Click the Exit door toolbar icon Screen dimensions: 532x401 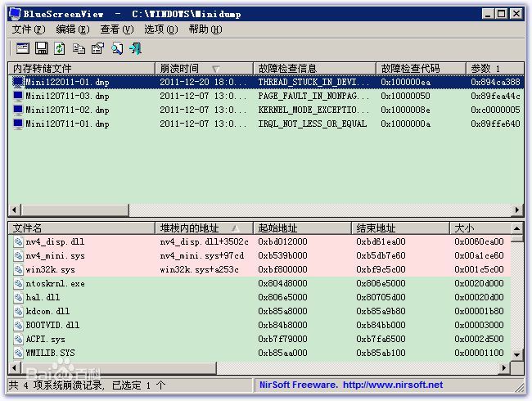click(x=135, y=48)
